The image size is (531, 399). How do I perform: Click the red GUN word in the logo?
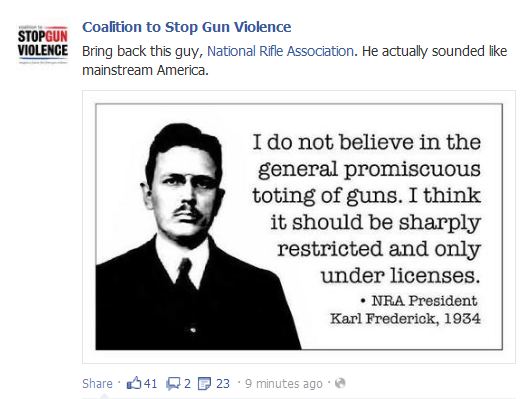[x=56, y=37]
